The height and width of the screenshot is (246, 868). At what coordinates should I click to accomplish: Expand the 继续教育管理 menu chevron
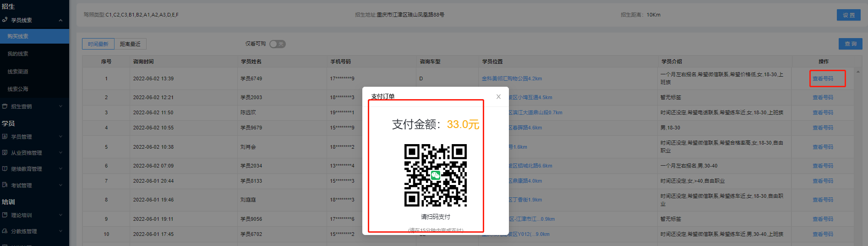point(60,169)
